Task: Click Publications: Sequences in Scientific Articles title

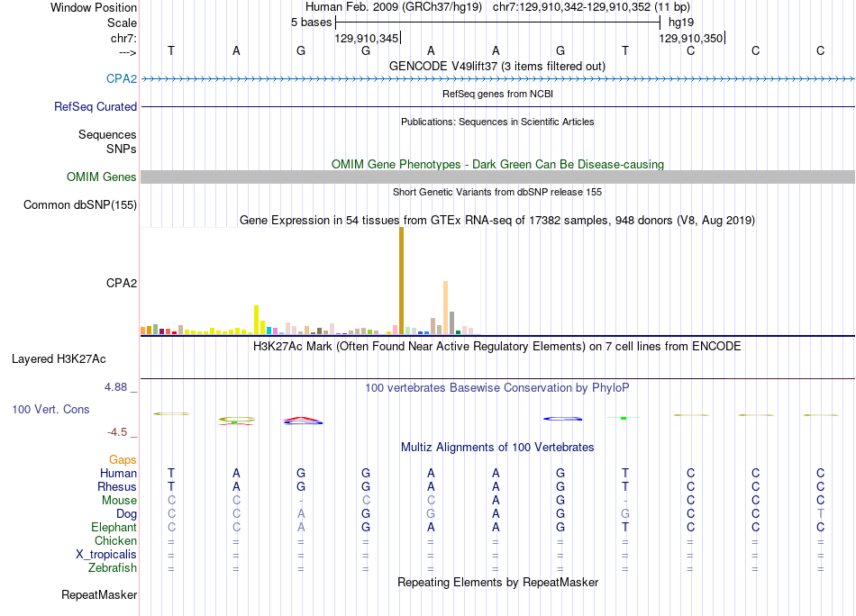Action: click(x=497, y=122)
